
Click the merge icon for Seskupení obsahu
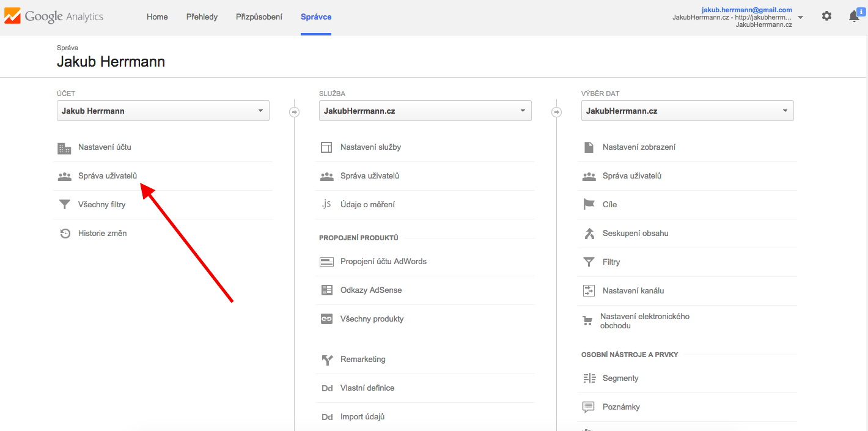(589, 234)
